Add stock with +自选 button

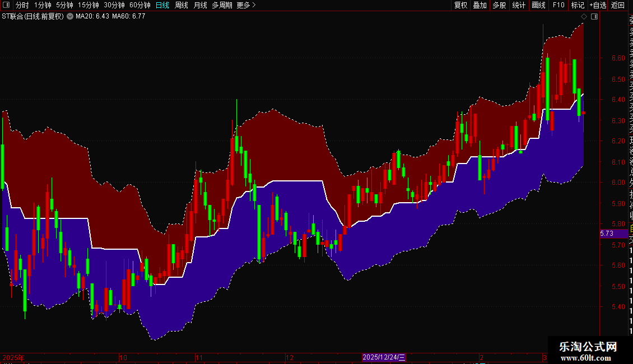coord(598,5)
